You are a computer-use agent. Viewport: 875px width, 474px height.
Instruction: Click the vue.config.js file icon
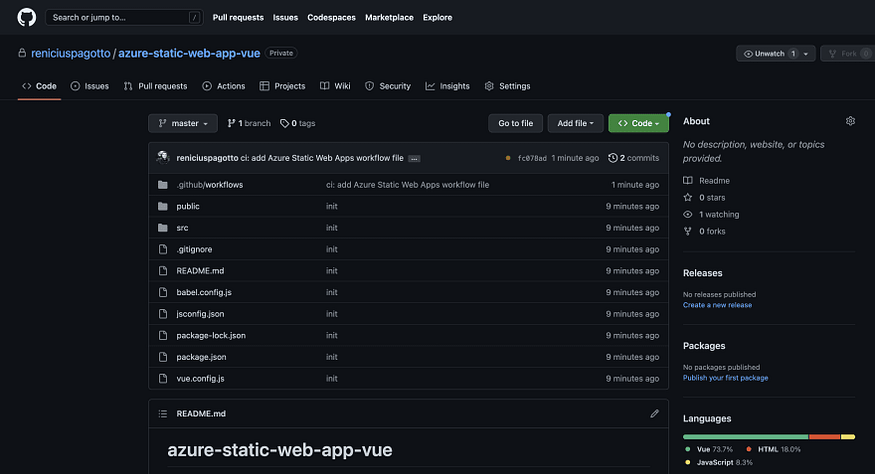point(162,379)
